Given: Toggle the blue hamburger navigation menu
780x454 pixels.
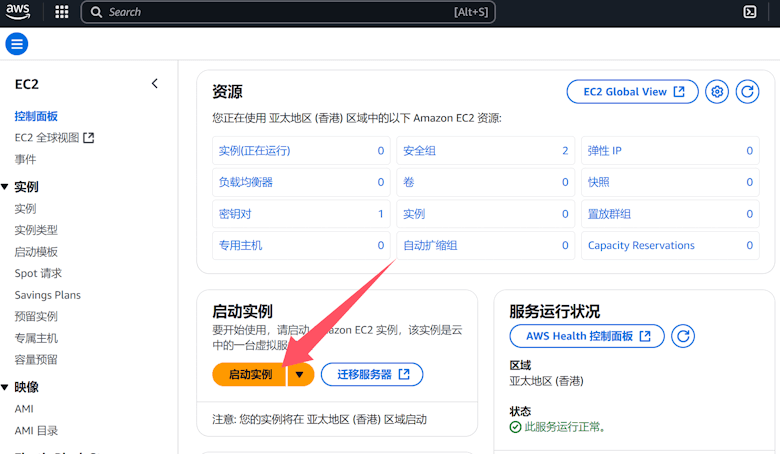Looking at the screenshot, I should click(x=17, y=44).
